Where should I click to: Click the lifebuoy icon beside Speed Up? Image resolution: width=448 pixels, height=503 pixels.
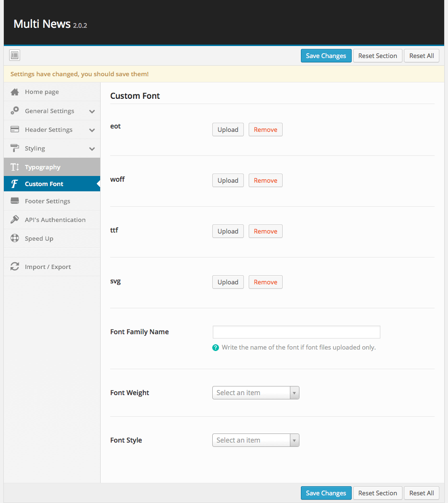15,238
